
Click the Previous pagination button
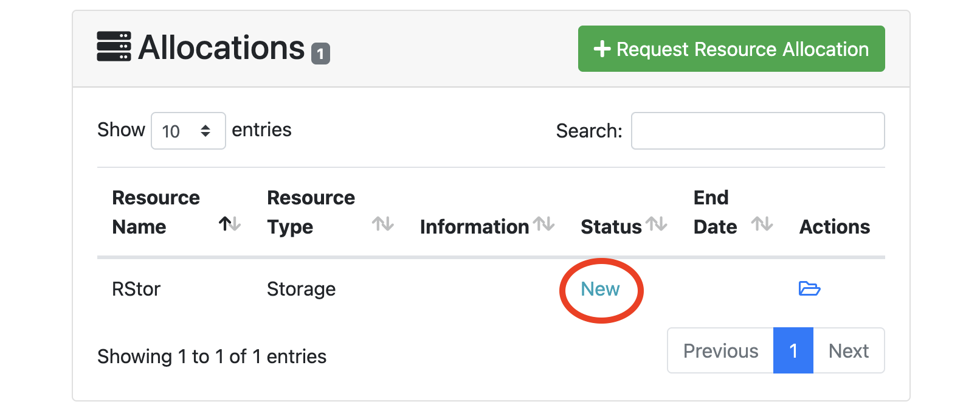pos(720,350)
